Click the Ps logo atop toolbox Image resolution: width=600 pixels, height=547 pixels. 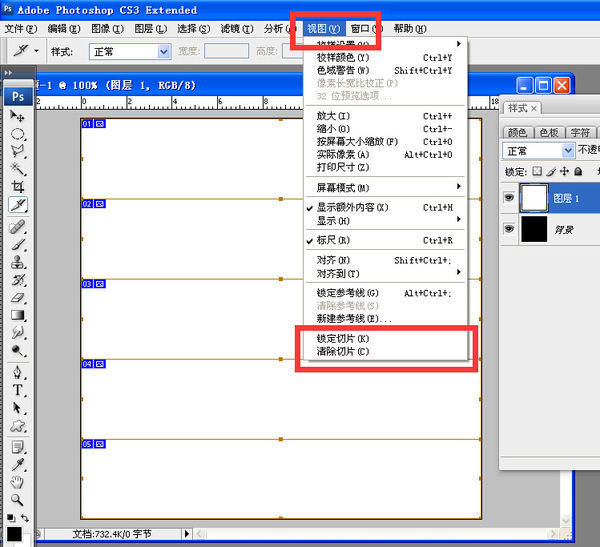pyautogui.click(x=18, y=96)
